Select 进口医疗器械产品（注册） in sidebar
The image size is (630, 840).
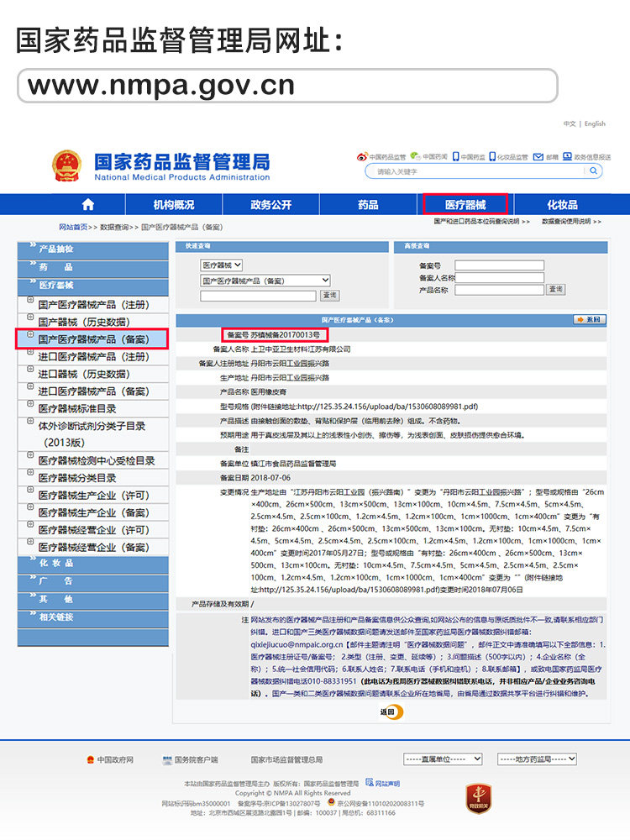(93, 357)
